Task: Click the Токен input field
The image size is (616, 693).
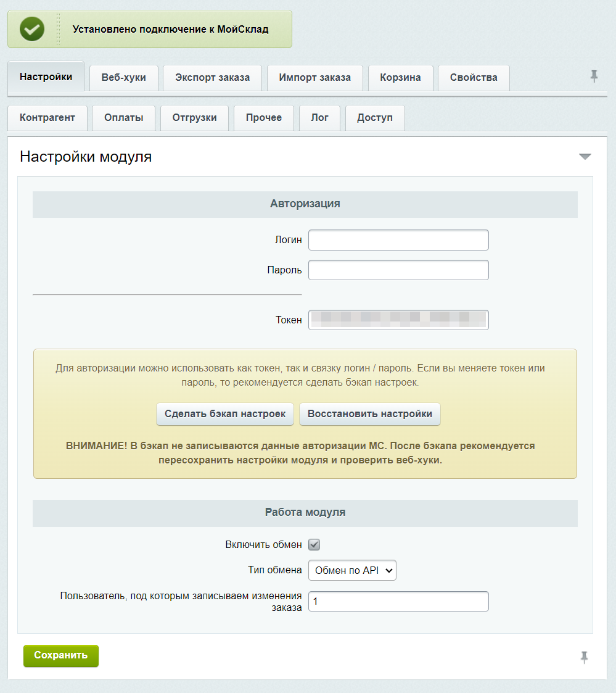Action: pyautogui.click(x=398, y=320)
